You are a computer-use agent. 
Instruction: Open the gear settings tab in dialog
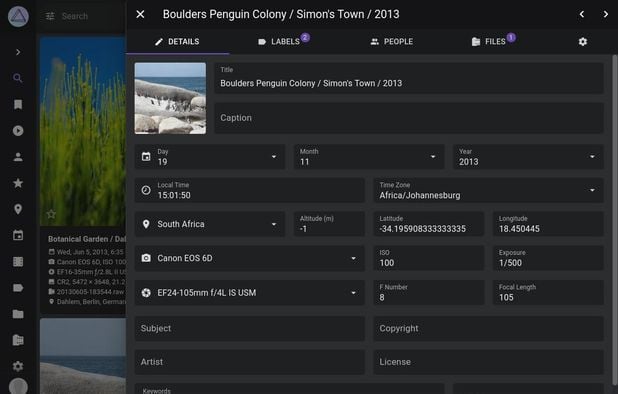(583, 42)
